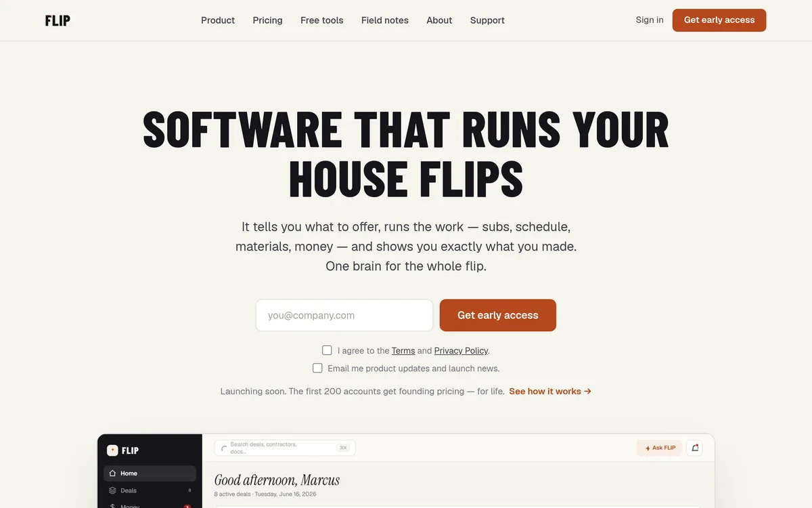Click '8 active deals · Tuesday, June 16, 2026'

[265, 494]
